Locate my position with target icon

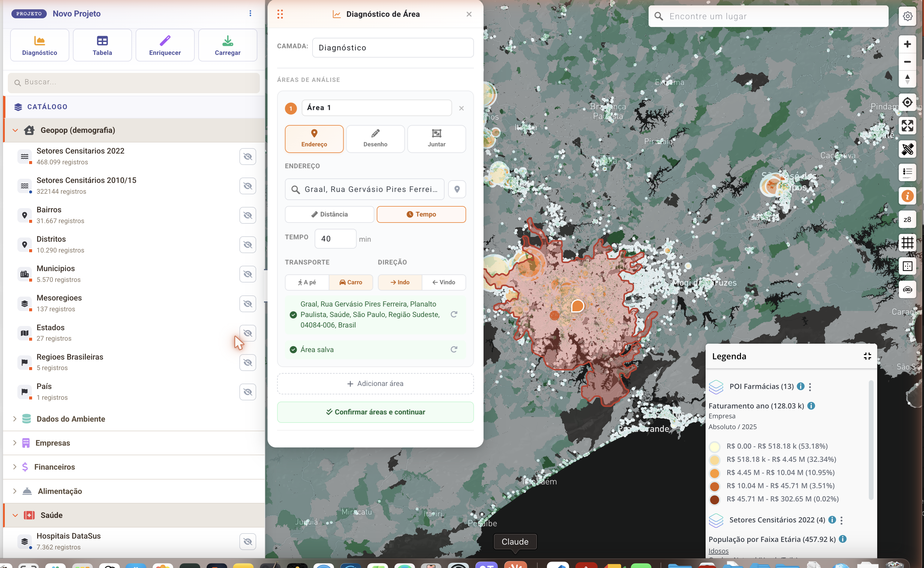[907, 103]
